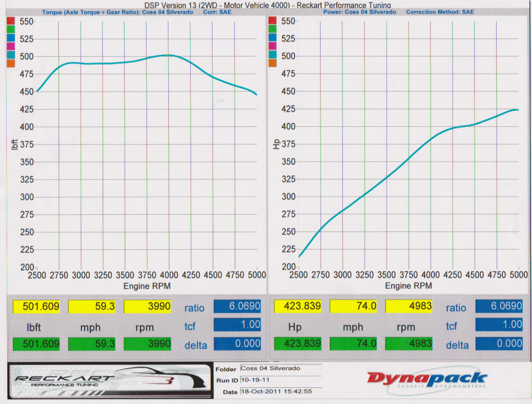Image resolution: width=532 pixels, height=404 pixels.
Task: Click yellow peak power value 423.839
Action: click(x=298, y=306)
